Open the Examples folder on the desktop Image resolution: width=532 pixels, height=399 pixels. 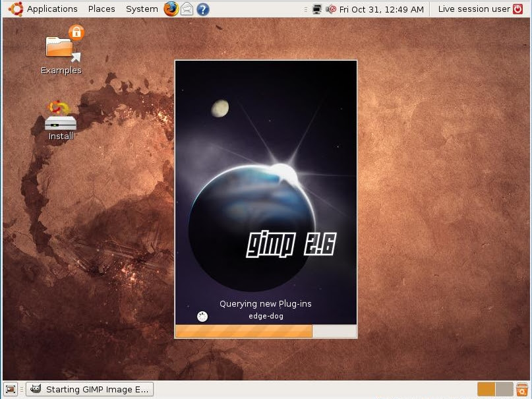tap(61, 50)
